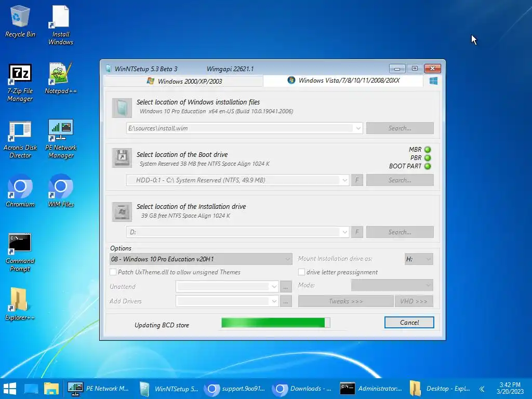Expand the Unattend dropdown

tap(274, 287)
